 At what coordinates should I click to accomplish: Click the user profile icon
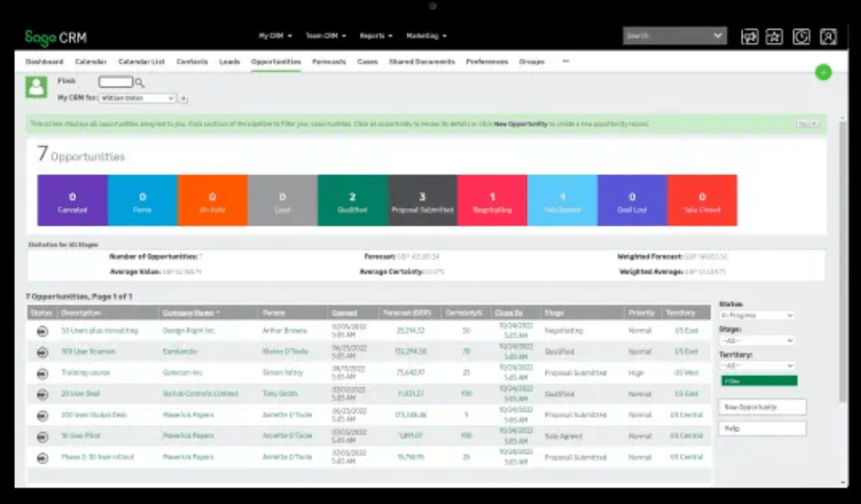point(828,37)
